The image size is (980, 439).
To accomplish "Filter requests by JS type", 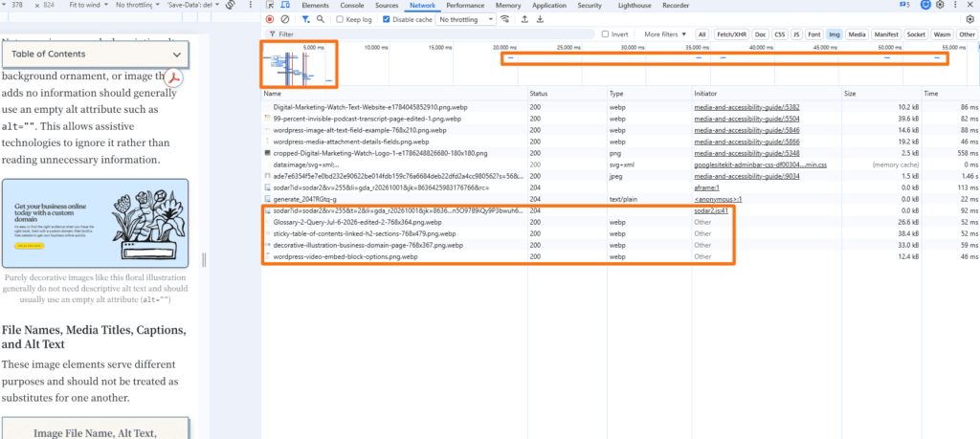I will tap(796, 34).
